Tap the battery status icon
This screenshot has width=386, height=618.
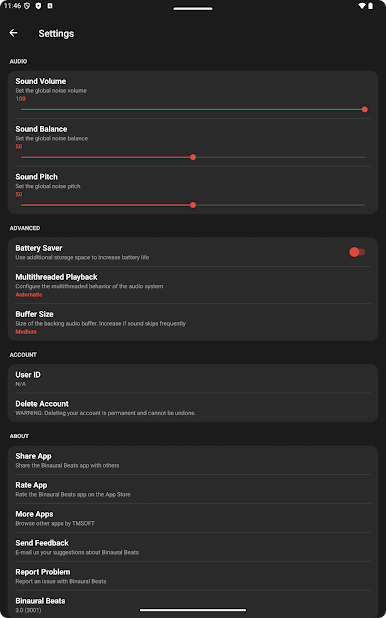click(x=371, y=6)
